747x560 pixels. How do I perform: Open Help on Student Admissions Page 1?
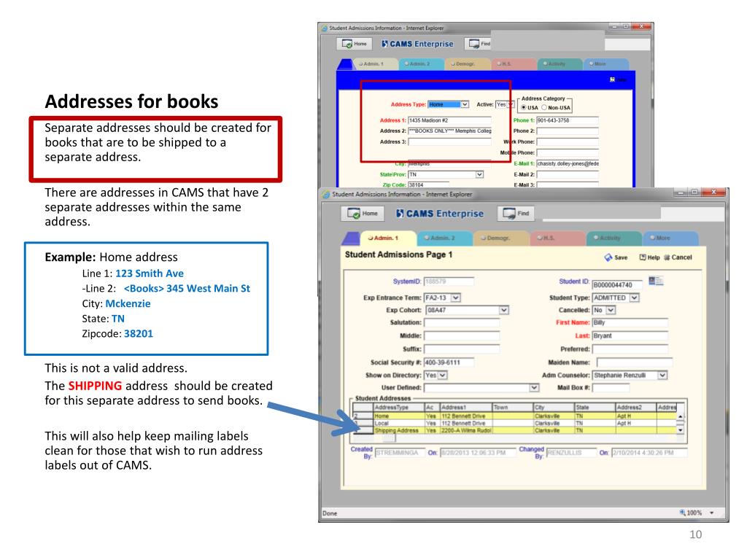point(649,257)
